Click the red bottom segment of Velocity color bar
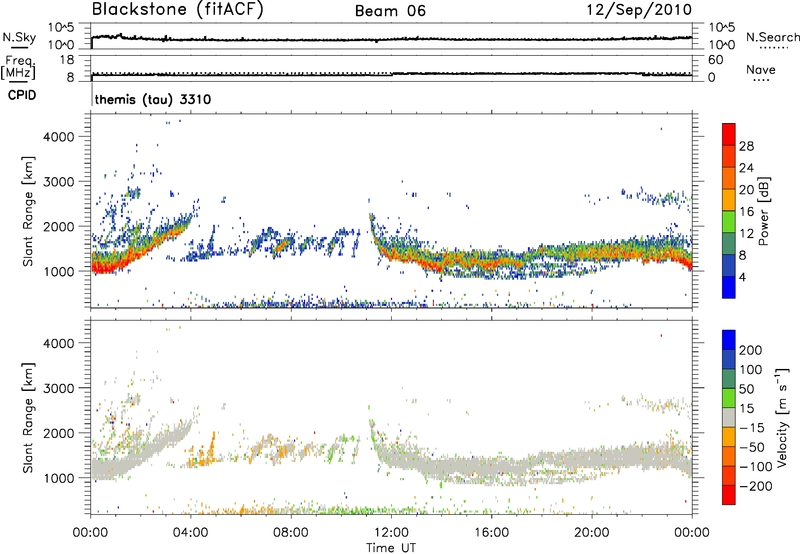 (729, 495)
